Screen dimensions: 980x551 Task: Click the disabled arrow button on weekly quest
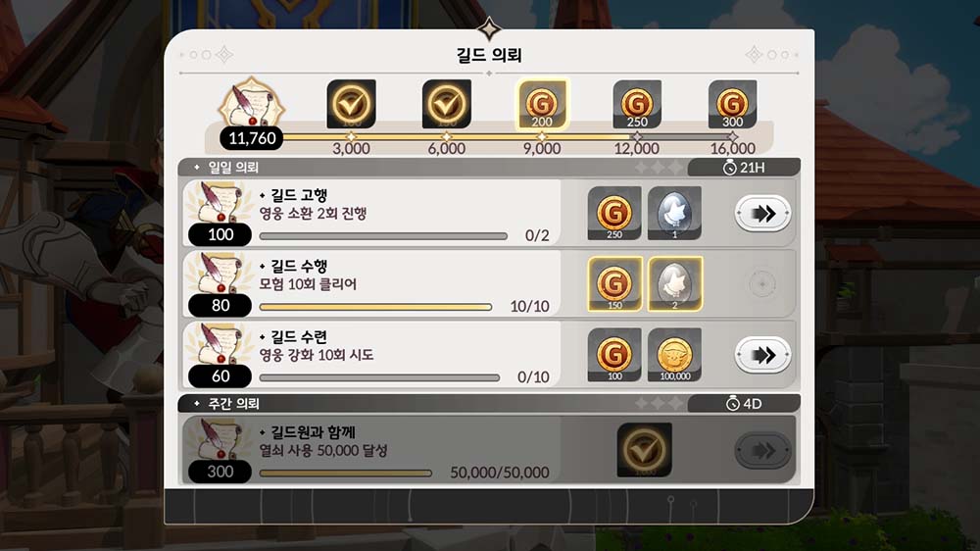click(x=762, y=450)
